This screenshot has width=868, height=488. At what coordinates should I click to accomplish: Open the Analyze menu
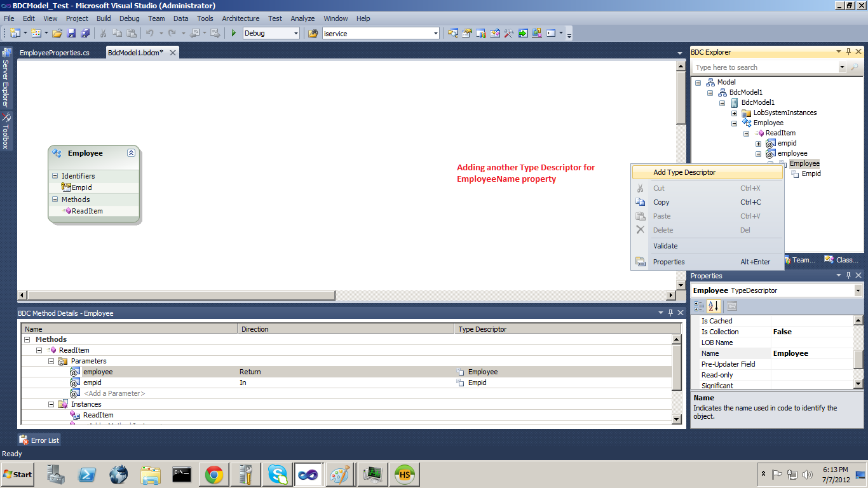tap(302, 18)
